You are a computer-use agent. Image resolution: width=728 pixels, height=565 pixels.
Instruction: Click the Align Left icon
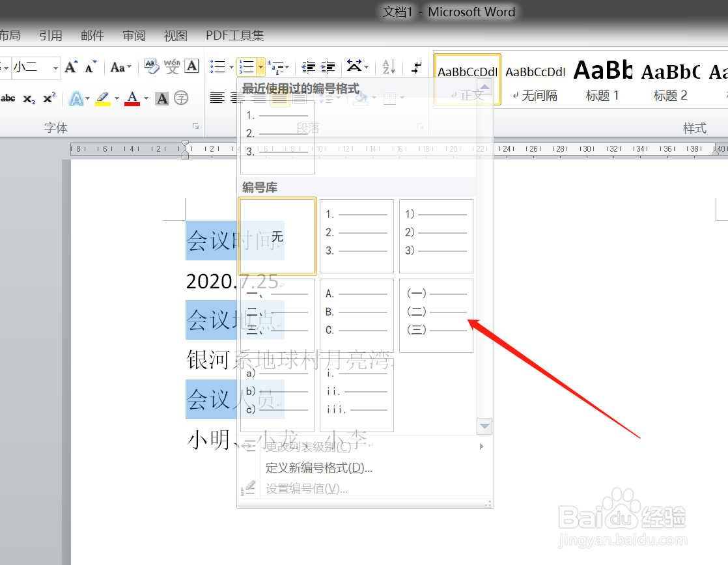pyautogui.click(x=217, y=98)
